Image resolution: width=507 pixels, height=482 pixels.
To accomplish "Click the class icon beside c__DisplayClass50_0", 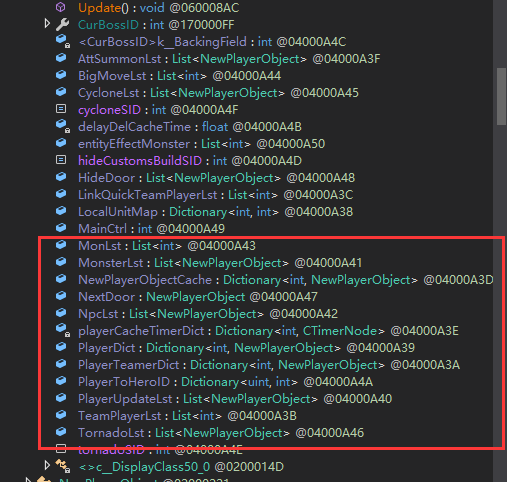I will click(63, 466).
